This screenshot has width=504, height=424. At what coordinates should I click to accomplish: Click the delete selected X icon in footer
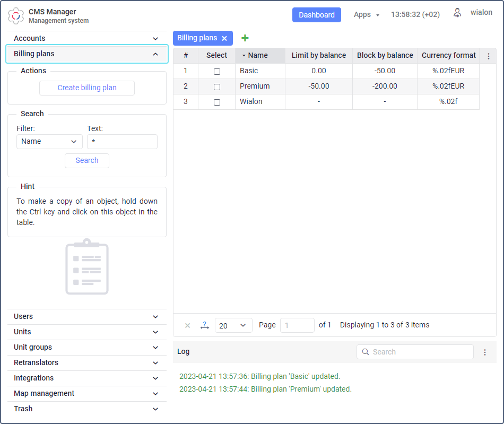tap(187, 325)
